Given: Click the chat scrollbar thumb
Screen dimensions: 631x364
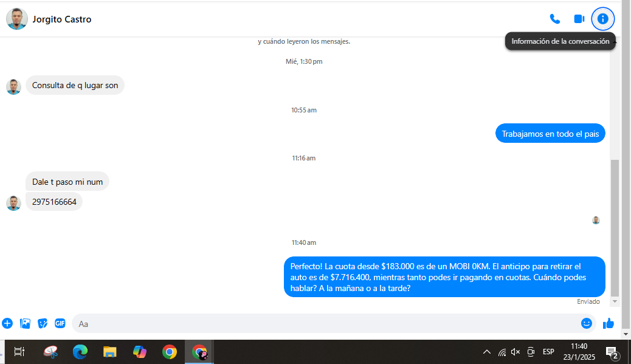Looking at the screenshot, I should pyautogui.click(x=615, y=228).
